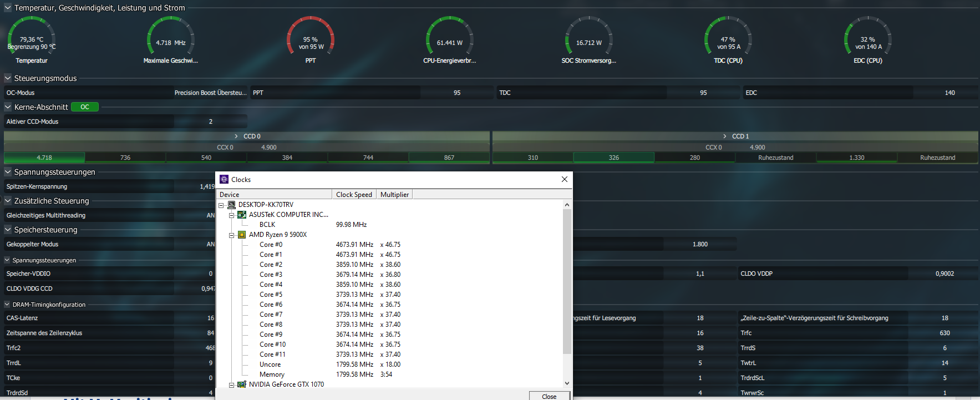
Task: Expand the CCD 0 chevron
Action: 236,136
